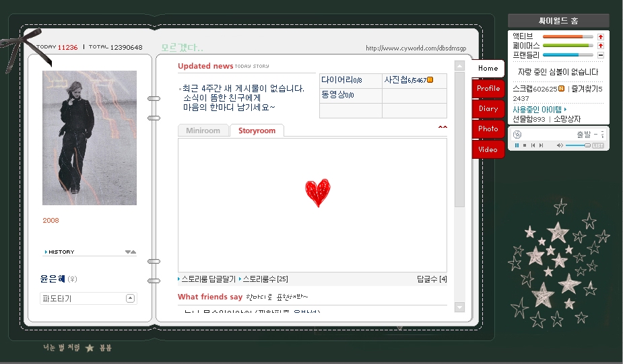Open 다이어리 0/8 updated news cell
This screenshot has width=623, height=364.
coord(341,80)
